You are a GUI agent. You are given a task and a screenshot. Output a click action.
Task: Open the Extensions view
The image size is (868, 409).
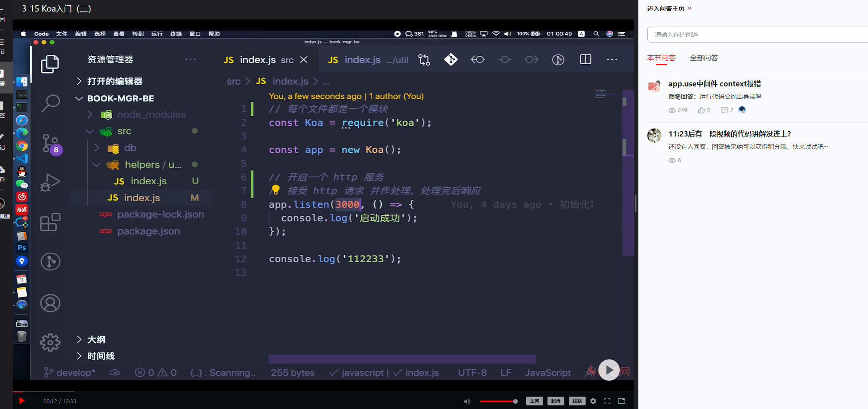click(x=50, y=222)
